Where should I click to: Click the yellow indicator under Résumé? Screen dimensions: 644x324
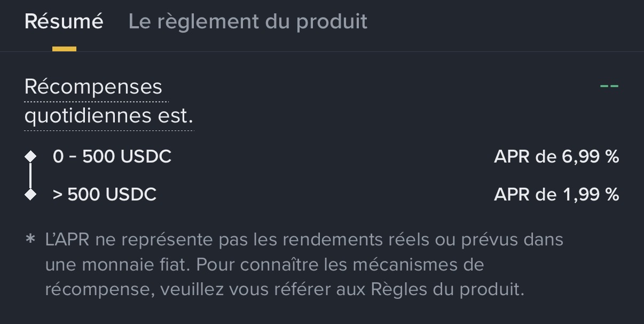(x=64, y=49)
